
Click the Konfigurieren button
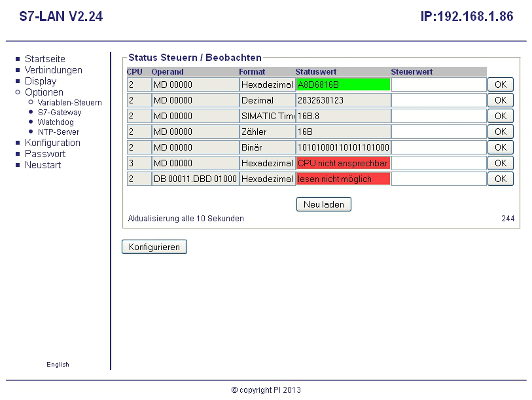coord(154,247)
